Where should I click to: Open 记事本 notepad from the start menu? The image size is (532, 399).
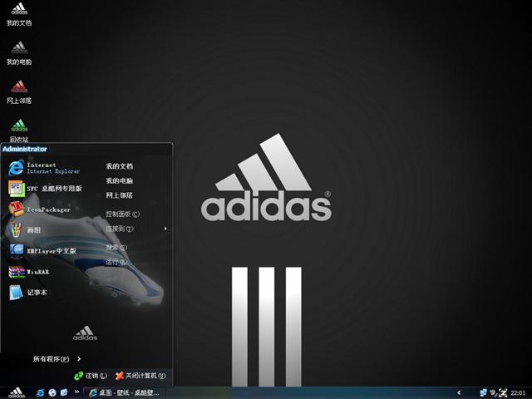[27, 293]
